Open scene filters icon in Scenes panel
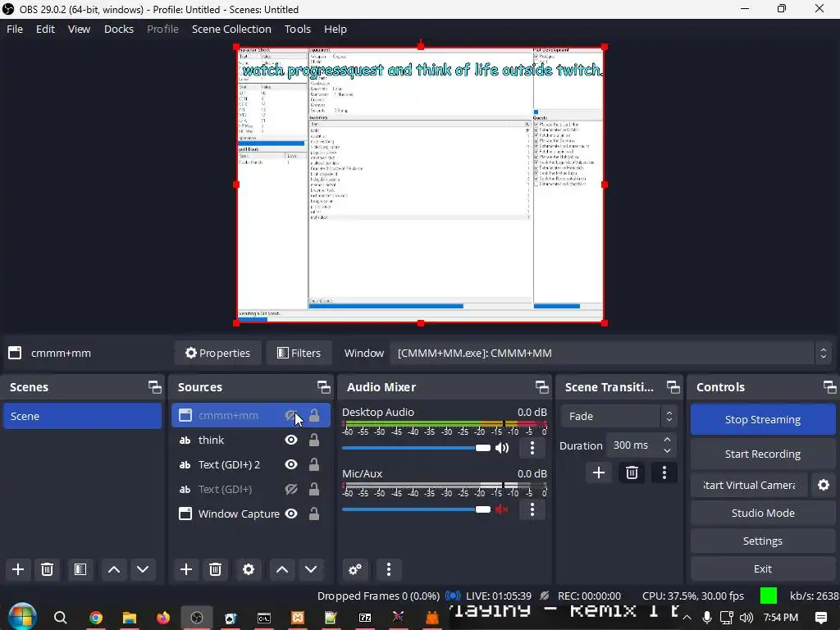 click(x=80, y=569)
